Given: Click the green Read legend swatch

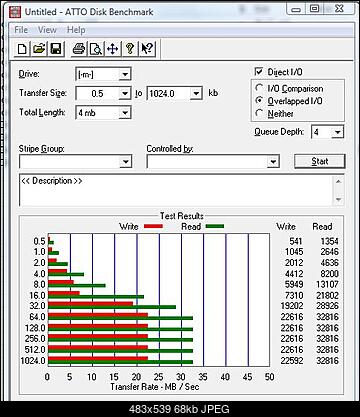Looking at the screenshot, I should pyautogui.click(x=215, y=226).
